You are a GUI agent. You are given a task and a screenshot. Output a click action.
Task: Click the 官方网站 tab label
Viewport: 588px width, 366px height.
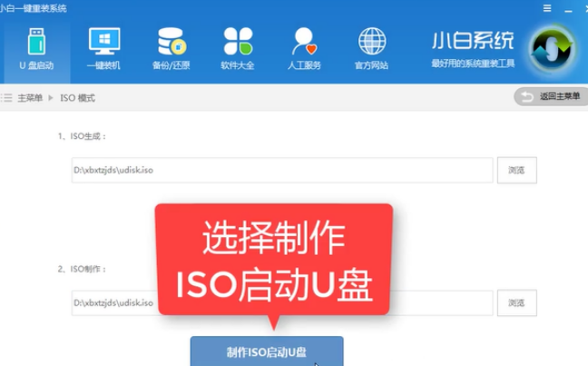pos(371,65)
